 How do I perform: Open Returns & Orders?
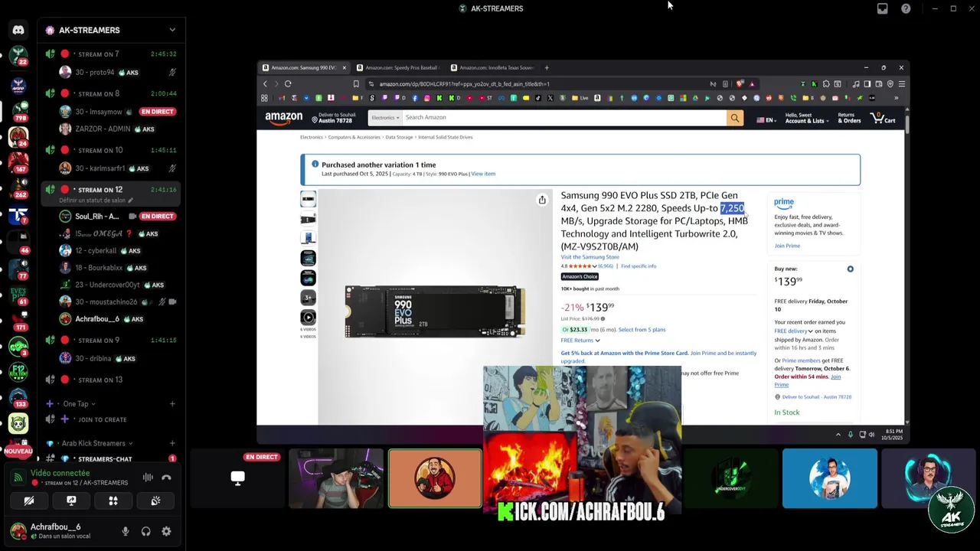[849, 118]
